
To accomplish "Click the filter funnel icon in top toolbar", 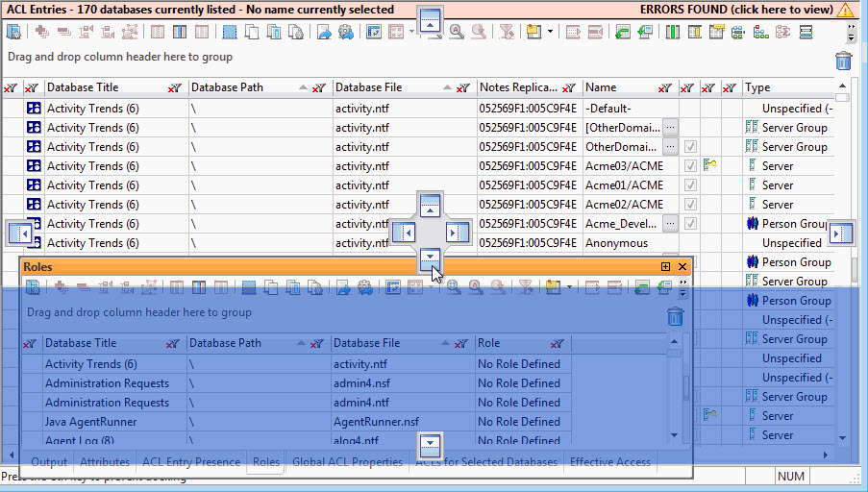I will (x=507, y=32).
